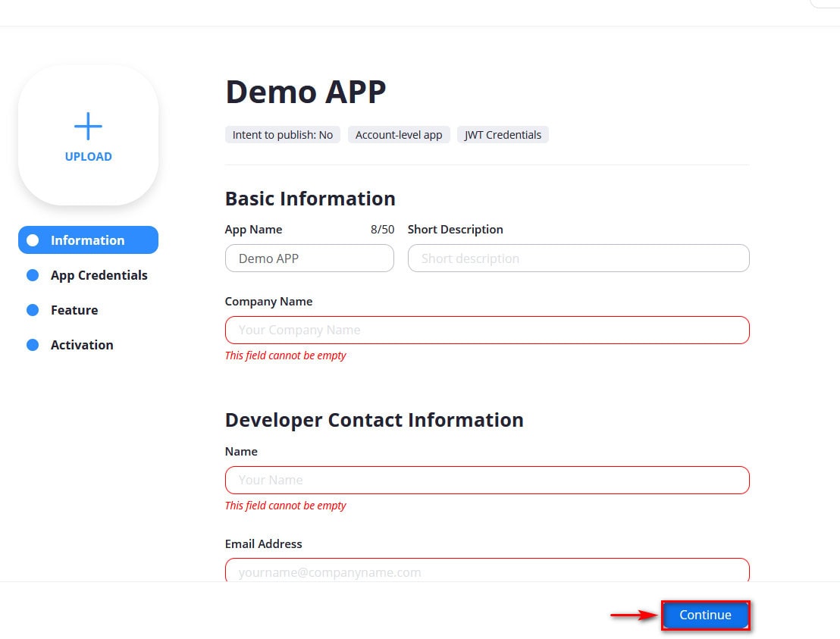Click the Demo APP title heading
840x639 pixels.
click(x=305, y=91)
